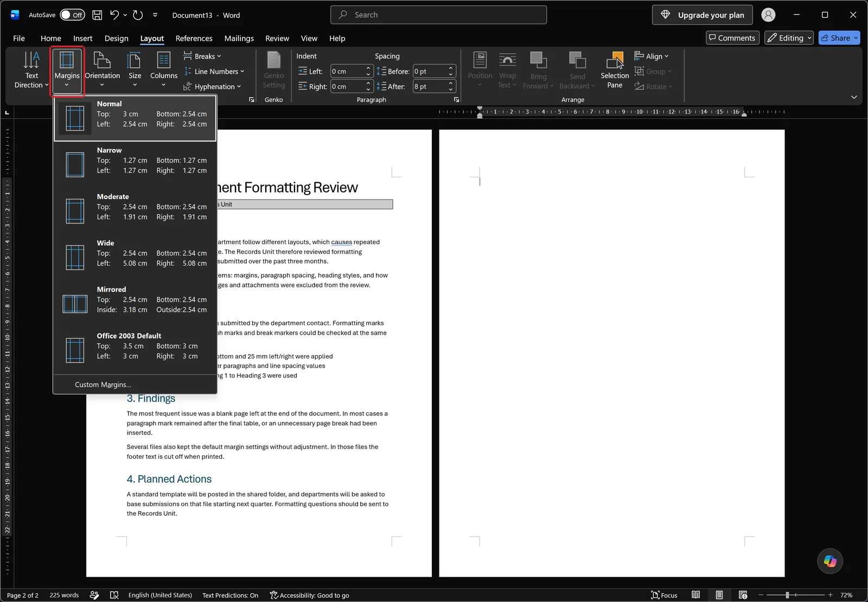Increase the Spacing Before stepper

pyautogui.click(x=450, y=68)
